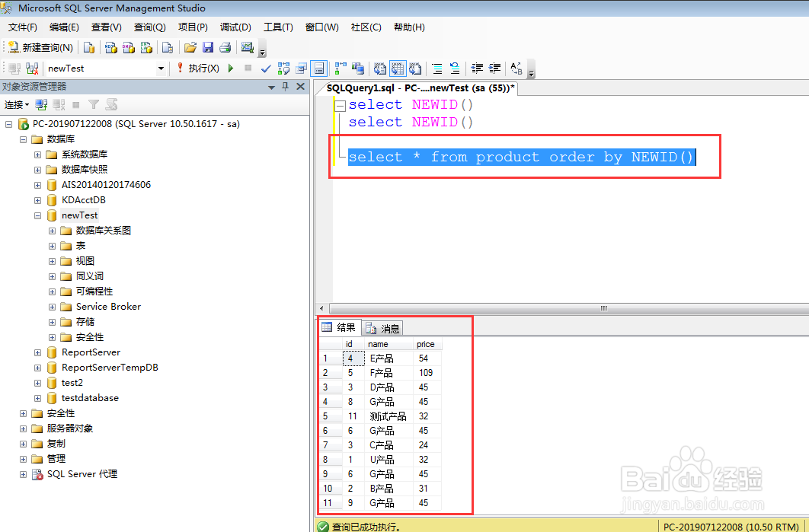Select the 测试产品 cell in results
Viewport: 809px width, 532px height.
(389, 416)
